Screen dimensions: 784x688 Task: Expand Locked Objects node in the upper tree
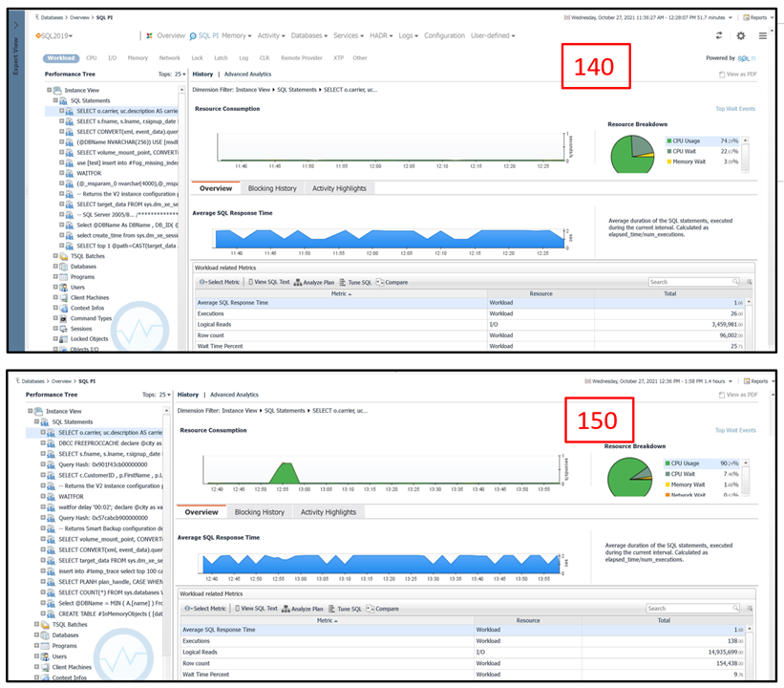[55, 339]
